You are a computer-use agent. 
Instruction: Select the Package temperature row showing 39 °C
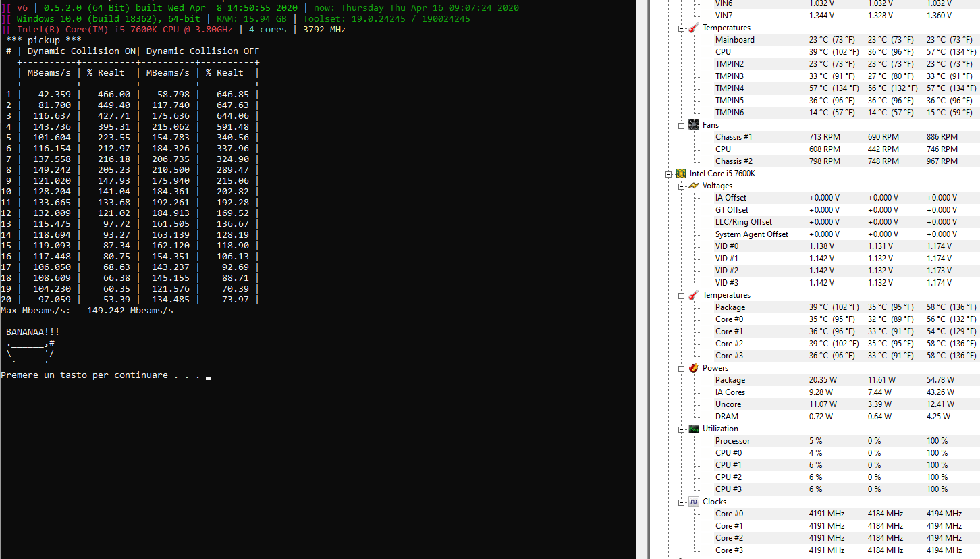tap(846, 307)
